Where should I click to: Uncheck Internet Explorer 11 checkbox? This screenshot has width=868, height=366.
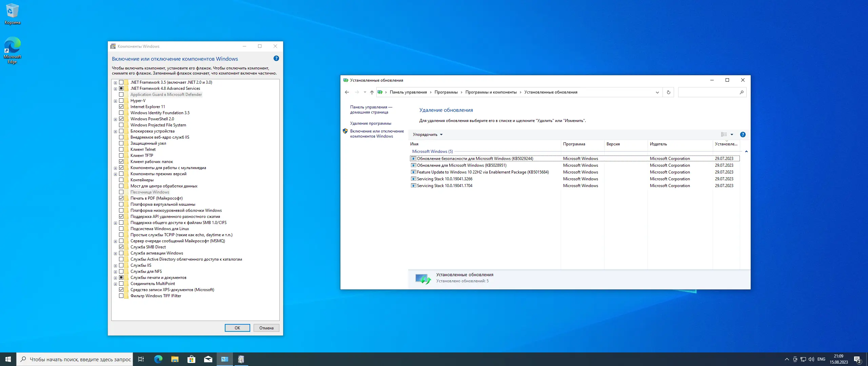pos(121,107)
